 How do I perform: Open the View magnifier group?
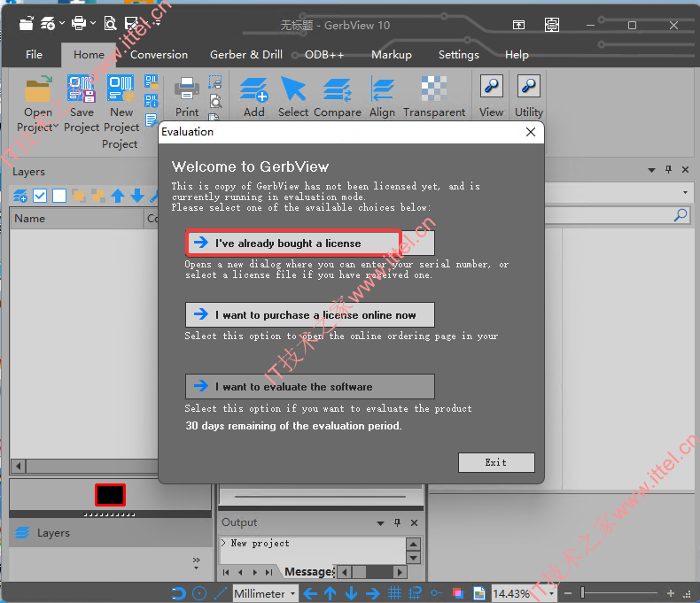(x=492, y=86)
